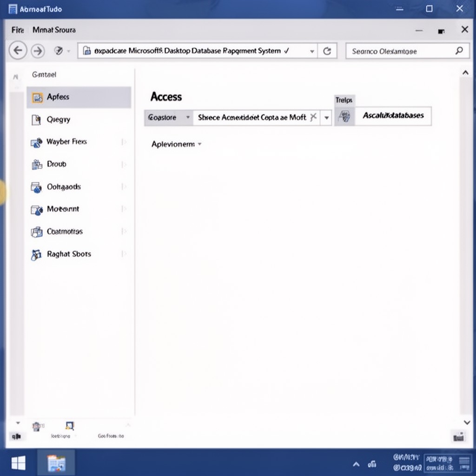Viewport: 476px width, 476px height.
Task: Click the Oohgaods sidebar icon
Action: click(x=36, y=187)
